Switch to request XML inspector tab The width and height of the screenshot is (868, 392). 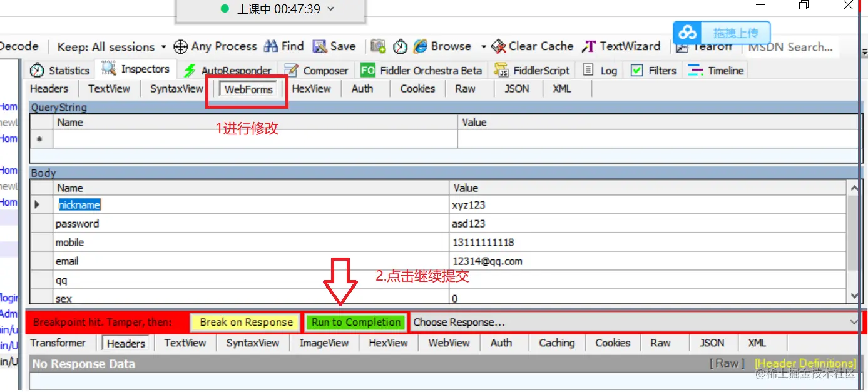tap(562, 89)
